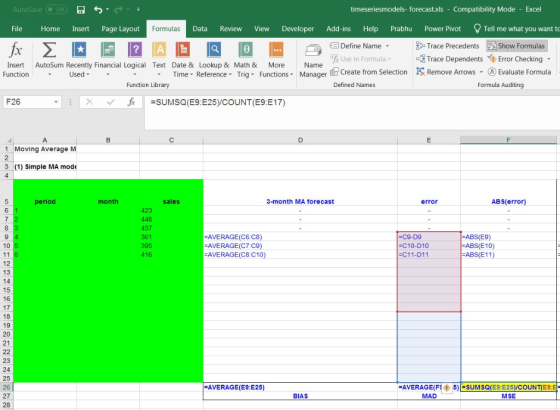Click Define Name in Defined Names
Image resolution: width=560 pixels, height=410 pixels.
pos(361,46)
